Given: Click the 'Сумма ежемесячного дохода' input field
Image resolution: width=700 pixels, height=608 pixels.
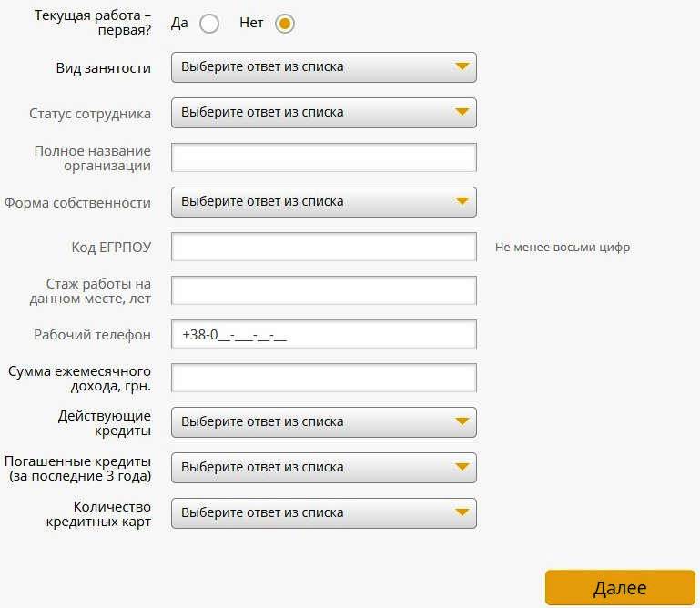Looking at the screenshot, I should click(323, 378).
